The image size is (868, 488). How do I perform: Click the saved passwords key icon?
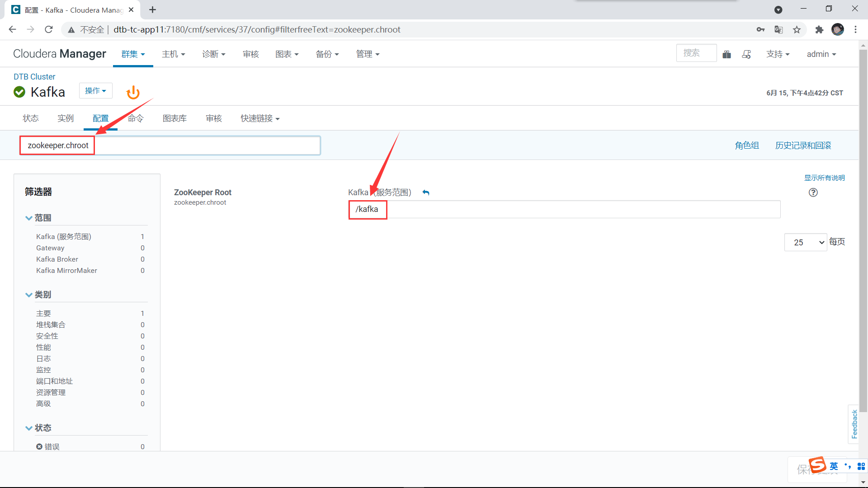760,29
